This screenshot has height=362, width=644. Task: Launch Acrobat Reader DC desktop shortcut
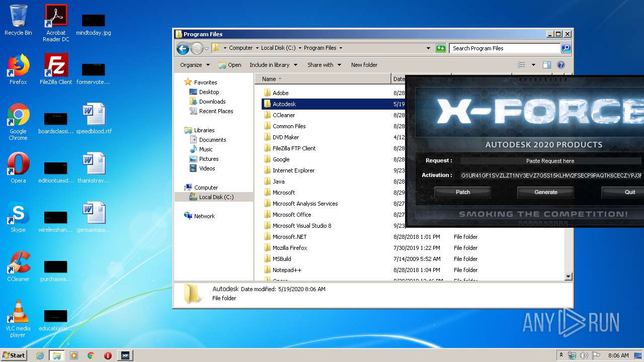click(56, 23)
